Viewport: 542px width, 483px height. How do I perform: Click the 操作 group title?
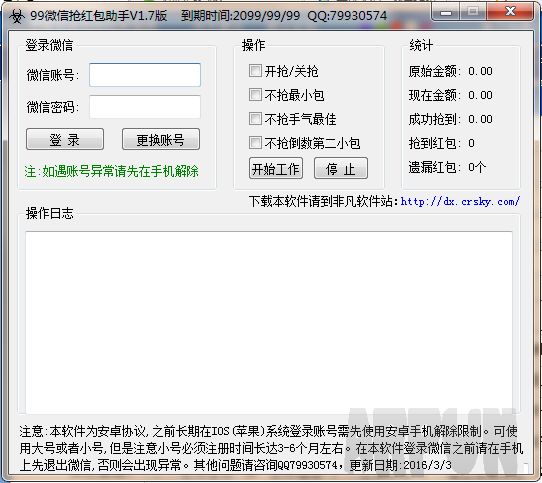click(x=254, y=45)
